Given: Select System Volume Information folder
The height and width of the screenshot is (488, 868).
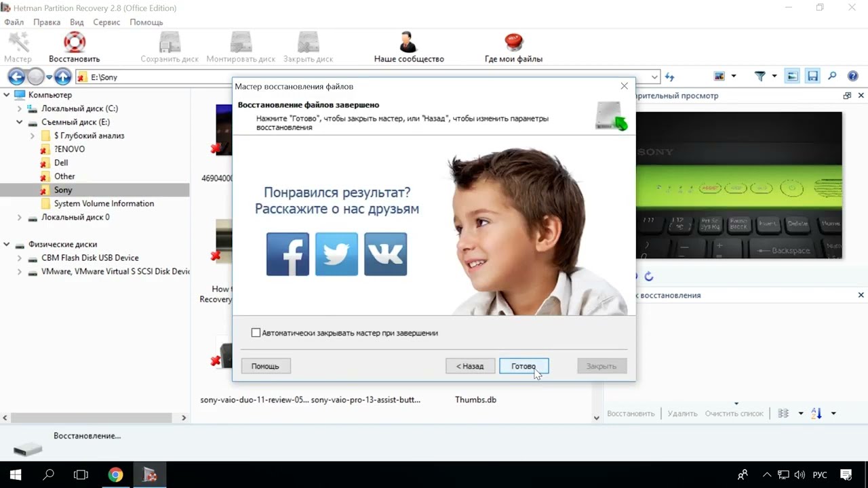Looking at the screenshot, I should click(104, 203).
